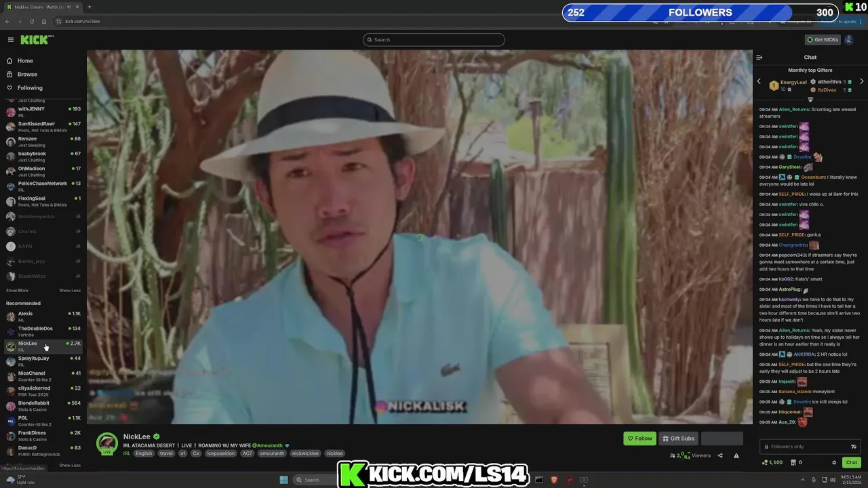Open Remzee channel in sidebar
Screen dimensions: 868x488
(43, 142)
